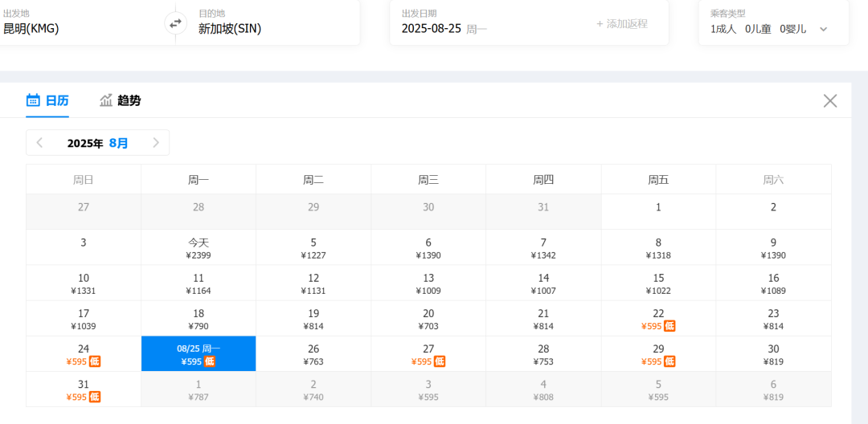
Task: Swap departure and destination cities
Action: coord(175,24)
